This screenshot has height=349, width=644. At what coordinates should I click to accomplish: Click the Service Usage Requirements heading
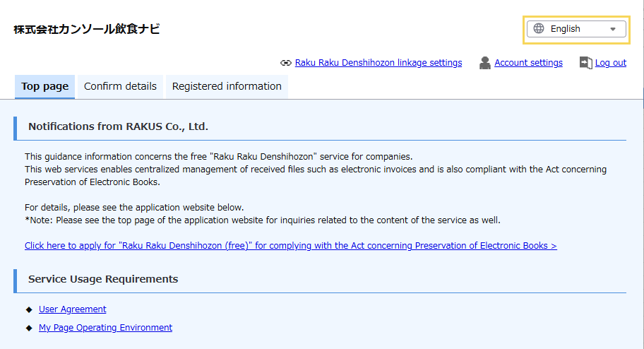tap(103, 279)
